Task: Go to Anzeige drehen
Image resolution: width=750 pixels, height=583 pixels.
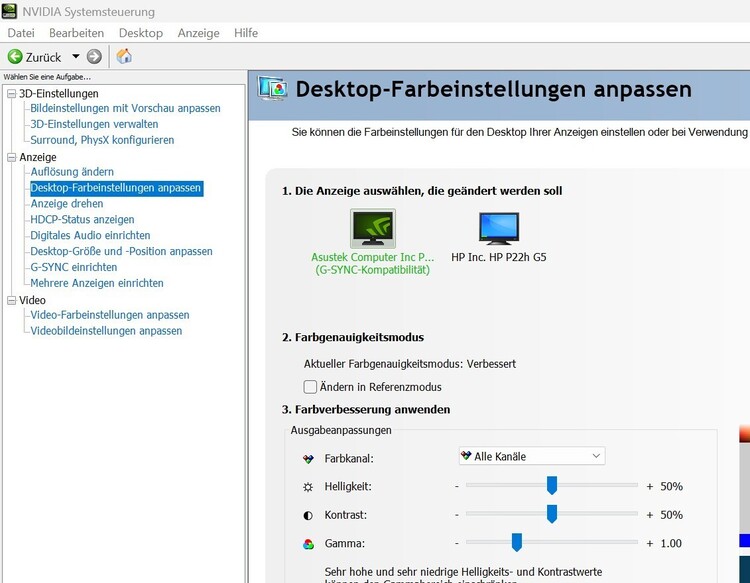Action: pos(67,204)
